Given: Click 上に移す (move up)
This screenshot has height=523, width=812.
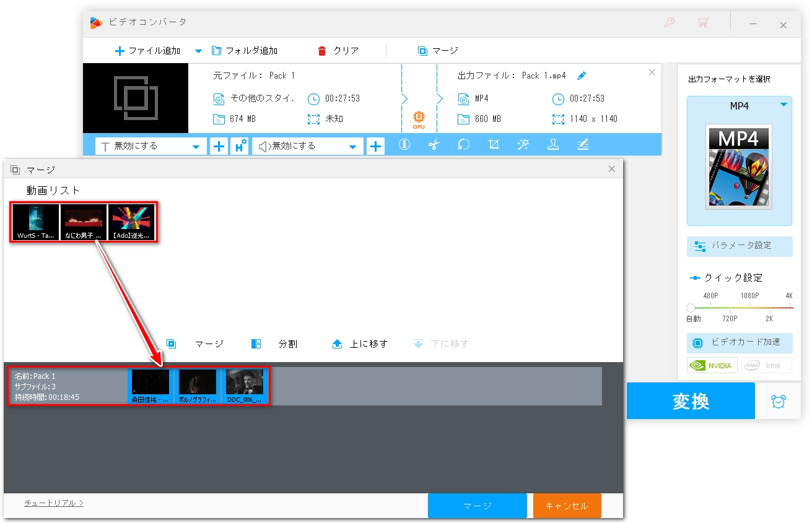Looking at the screenshot, I should coord(360,344).
